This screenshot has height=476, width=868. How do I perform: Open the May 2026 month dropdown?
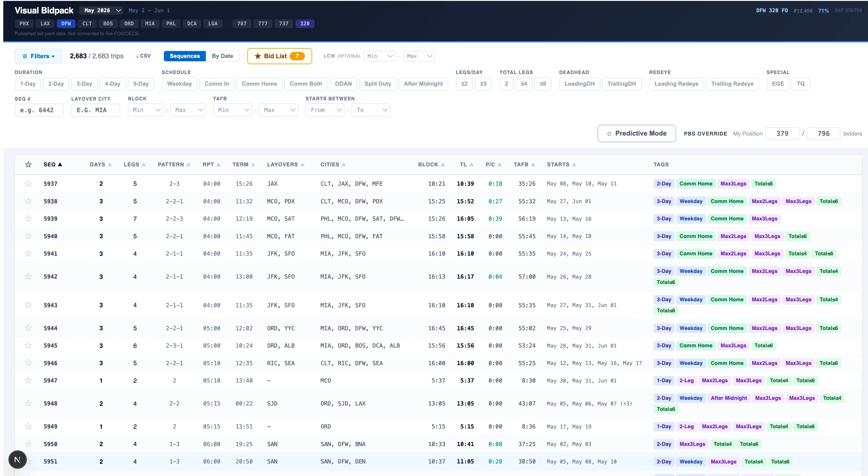(x=101, y=10)
